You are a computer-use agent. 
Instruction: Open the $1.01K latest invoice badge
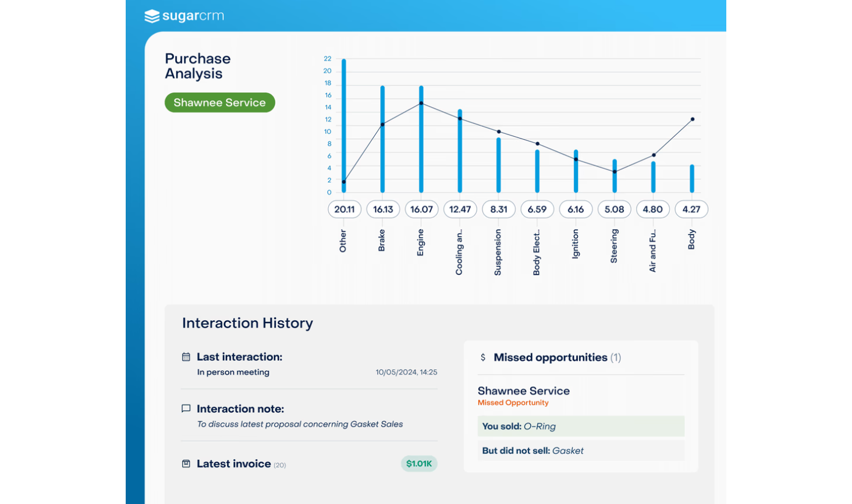click(419, 464)
